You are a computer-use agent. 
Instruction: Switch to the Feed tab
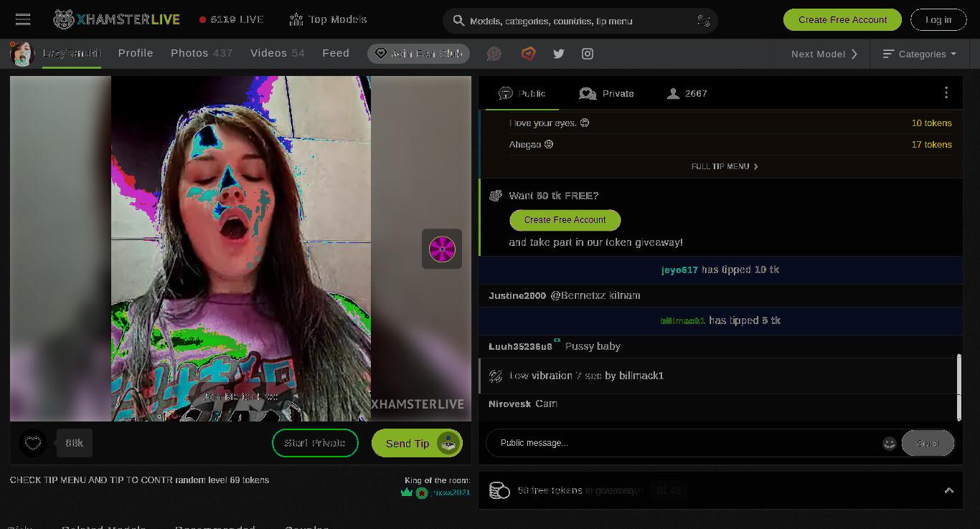tap(336, 53)
